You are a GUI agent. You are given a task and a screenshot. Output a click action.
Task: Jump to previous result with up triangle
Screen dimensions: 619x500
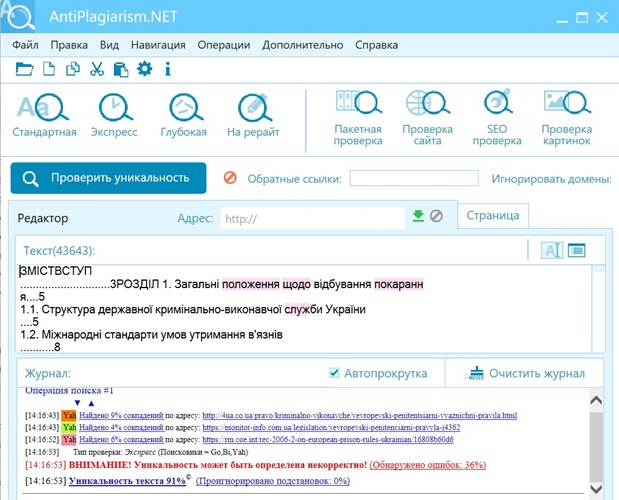(x=91, y=403)
